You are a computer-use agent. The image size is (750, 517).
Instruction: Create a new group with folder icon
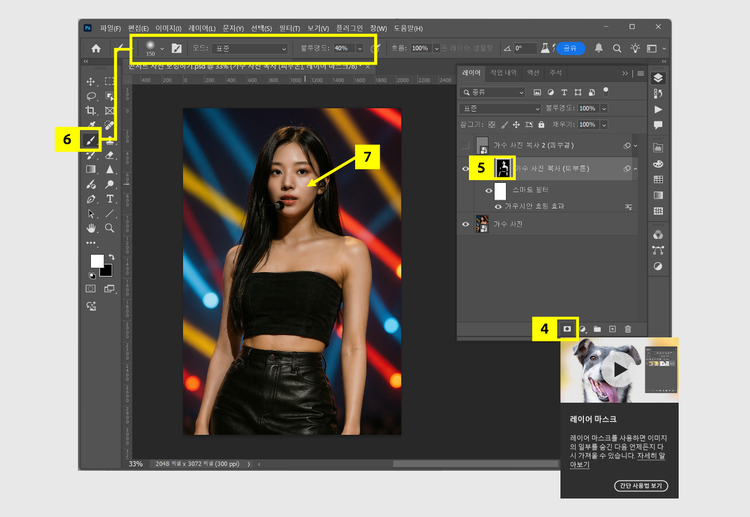597,328
